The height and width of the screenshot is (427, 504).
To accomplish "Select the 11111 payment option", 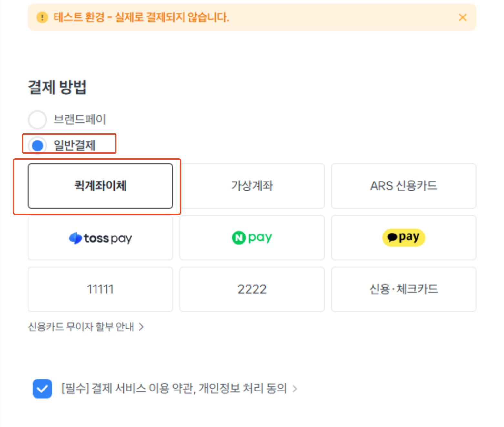I will (100, 289).
